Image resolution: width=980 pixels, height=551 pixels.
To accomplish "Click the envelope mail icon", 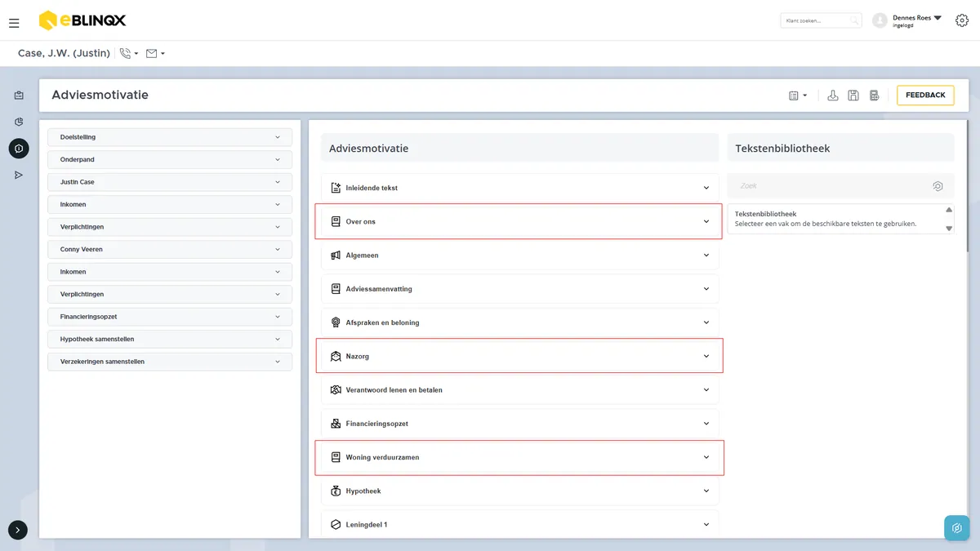I will click(151, 53).
